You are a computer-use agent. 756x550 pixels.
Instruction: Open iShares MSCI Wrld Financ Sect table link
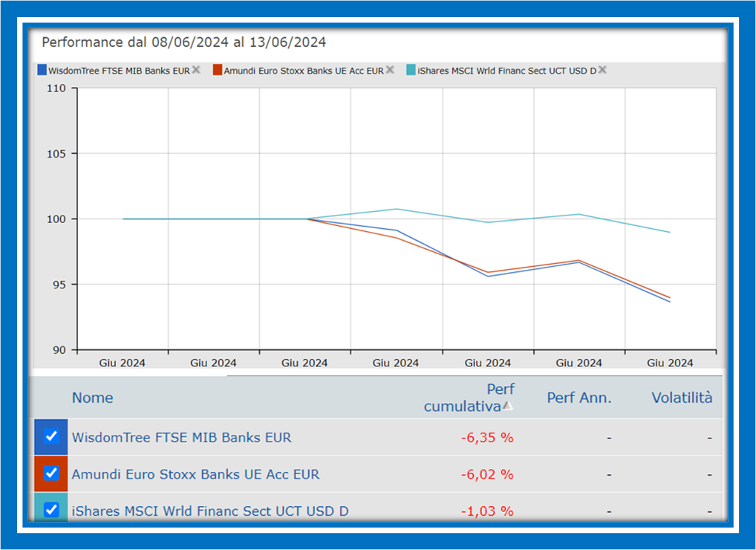click(210, 511)
